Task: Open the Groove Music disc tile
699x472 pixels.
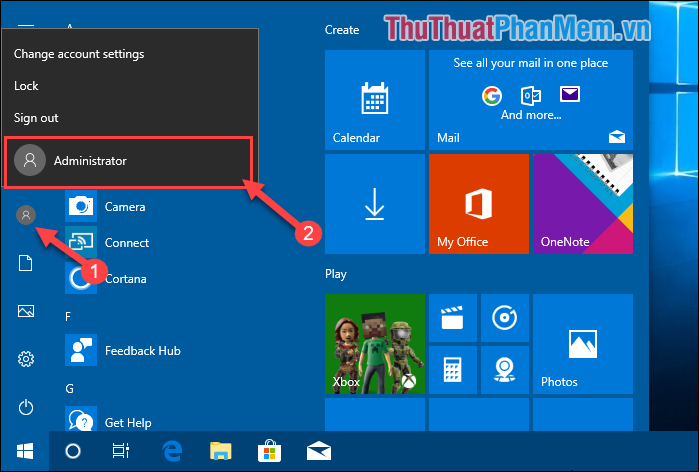Action: click(x=505, y=318)
